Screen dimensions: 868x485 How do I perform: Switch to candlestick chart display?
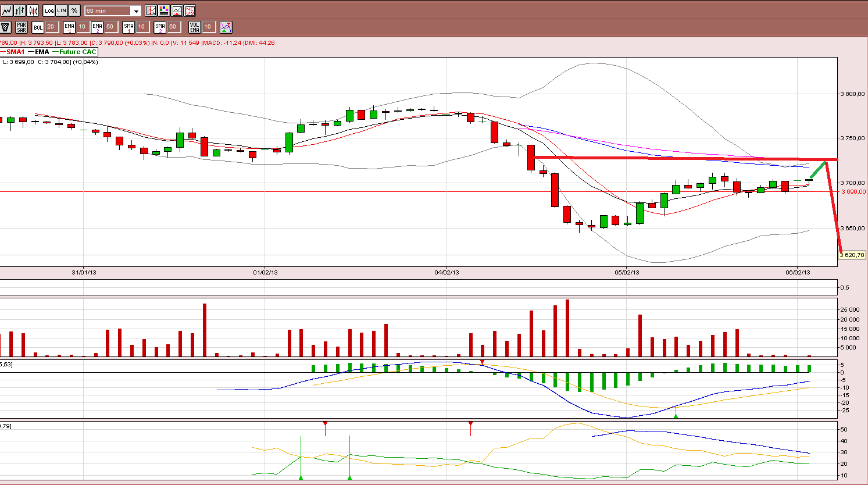click(33, 10)
